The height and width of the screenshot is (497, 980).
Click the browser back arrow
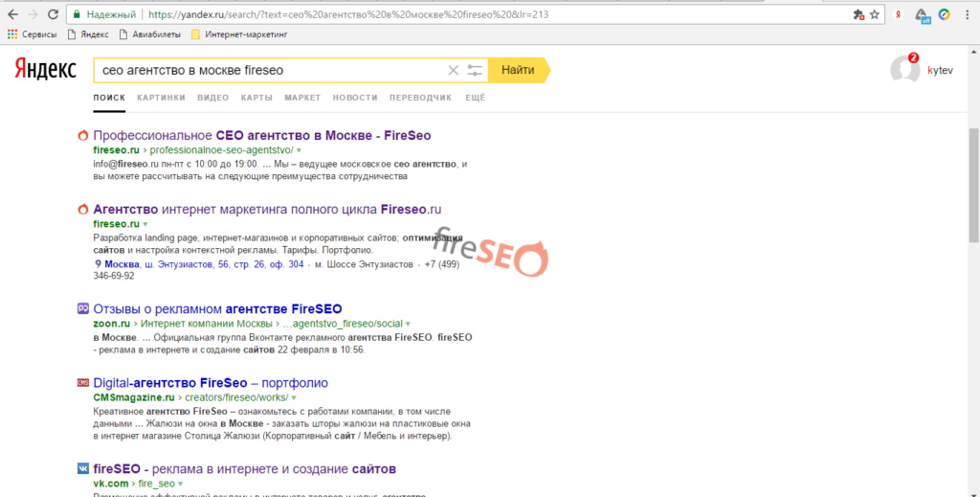pos(12,15)
